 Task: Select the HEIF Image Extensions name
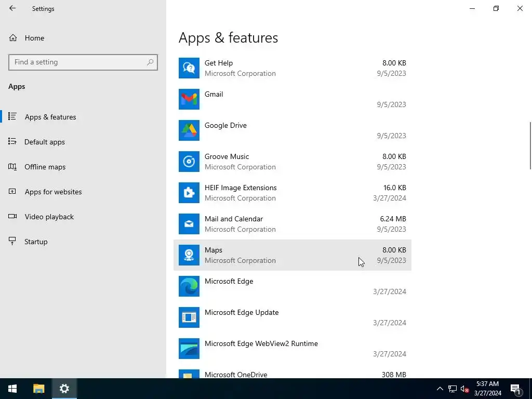(x=241, y=188)
